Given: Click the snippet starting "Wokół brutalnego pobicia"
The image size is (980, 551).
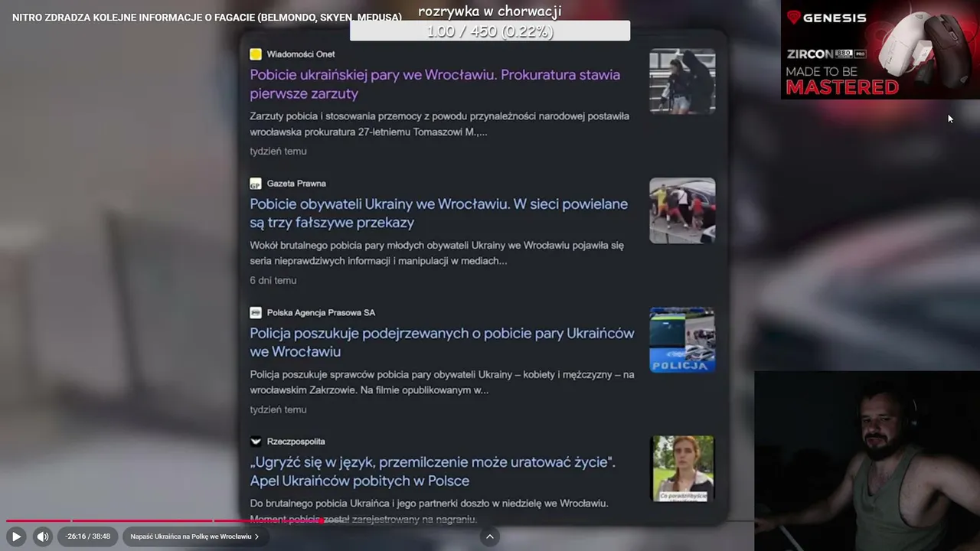Looking at the screenshot, I should tap(436, 253).
